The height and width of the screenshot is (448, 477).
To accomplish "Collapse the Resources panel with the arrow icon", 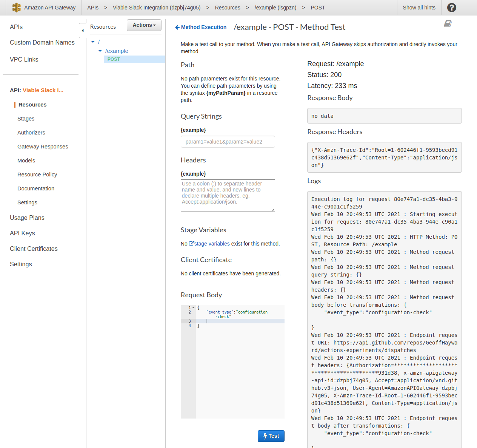I will [83, 30].
